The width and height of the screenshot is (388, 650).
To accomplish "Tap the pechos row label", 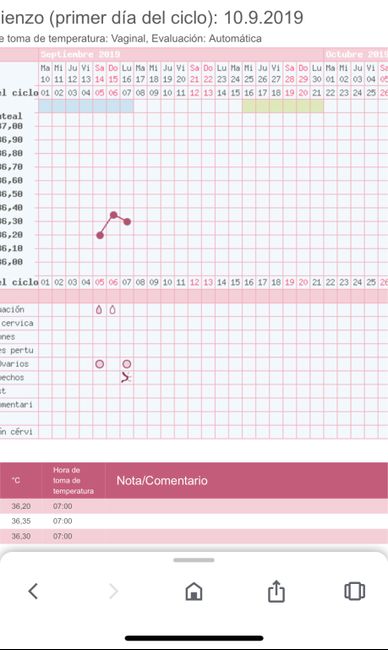I will tap(12, 378).
